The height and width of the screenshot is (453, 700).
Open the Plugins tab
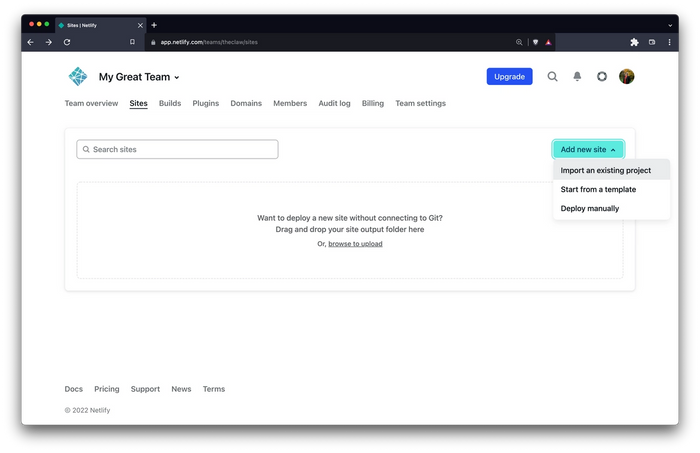pyautogui.click(x=206, y=103)
